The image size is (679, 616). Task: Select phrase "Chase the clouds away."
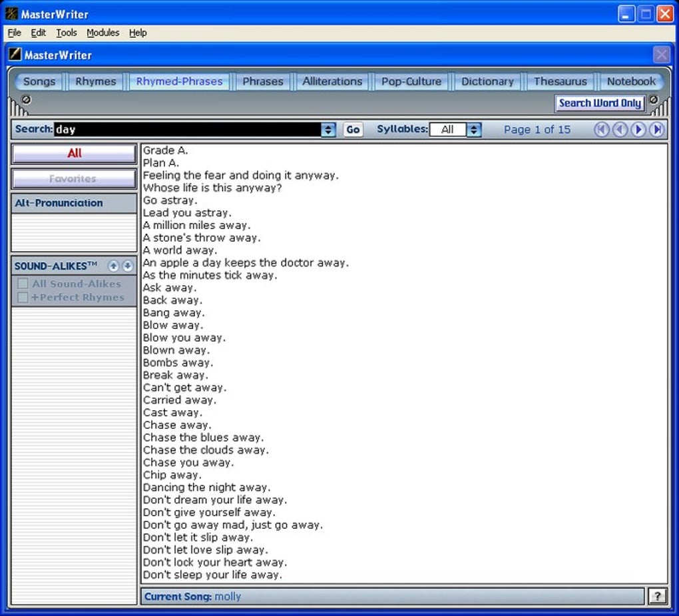coord(206,450)
